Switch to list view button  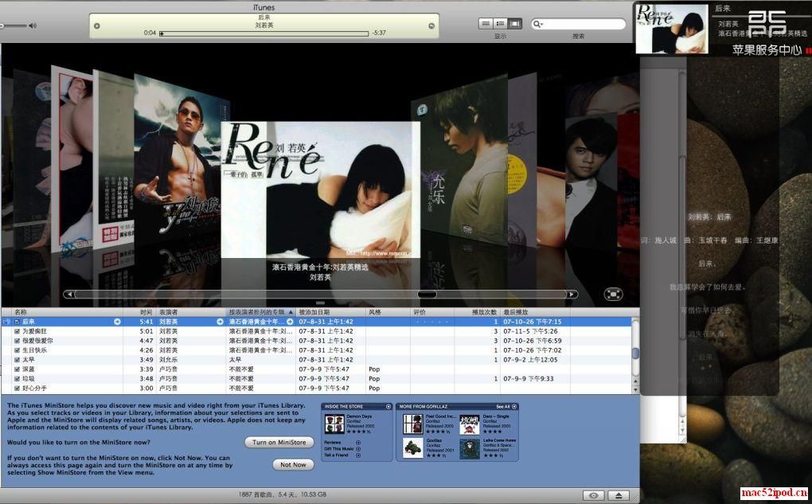pos(486,23)
